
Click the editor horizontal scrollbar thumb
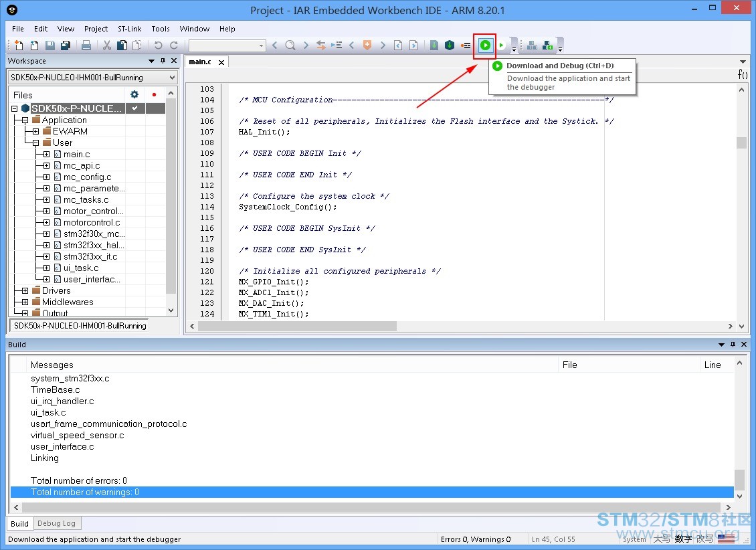(298, 327)
